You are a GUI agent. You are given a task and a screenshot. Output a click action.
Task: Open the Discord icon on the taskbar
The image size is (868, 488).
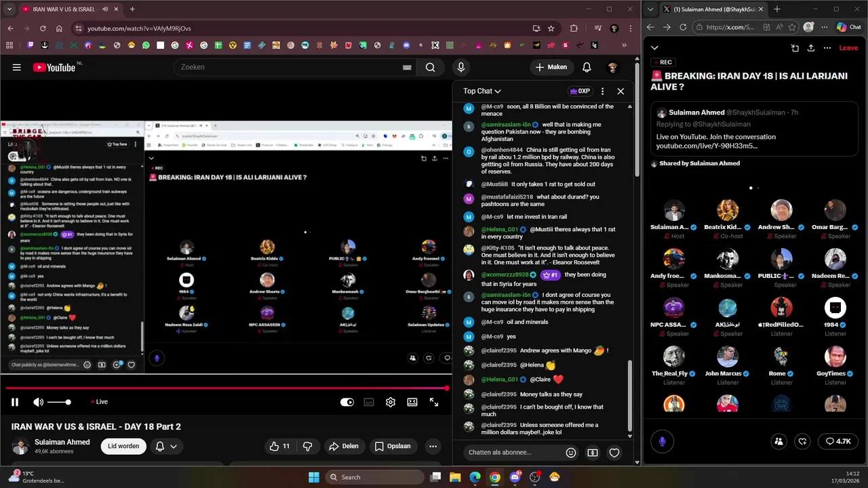515,477
